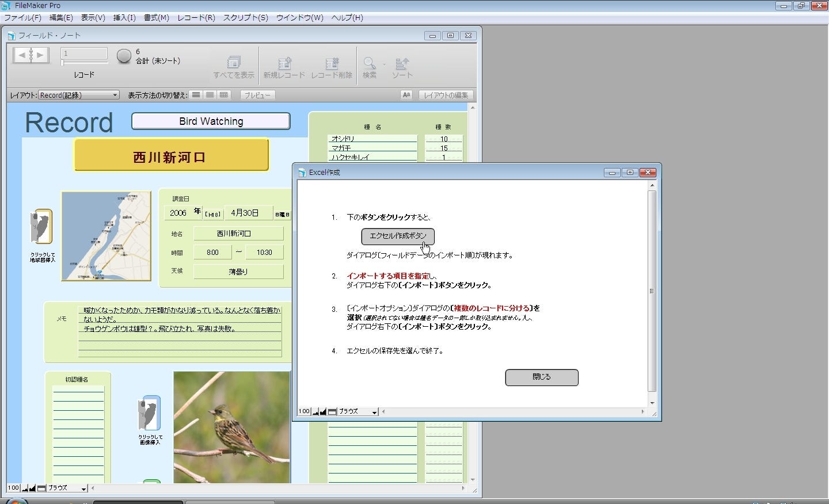Zoom in icon in Field Note status bar
Viewport: 829px width, 504px height.
(32, 488)
